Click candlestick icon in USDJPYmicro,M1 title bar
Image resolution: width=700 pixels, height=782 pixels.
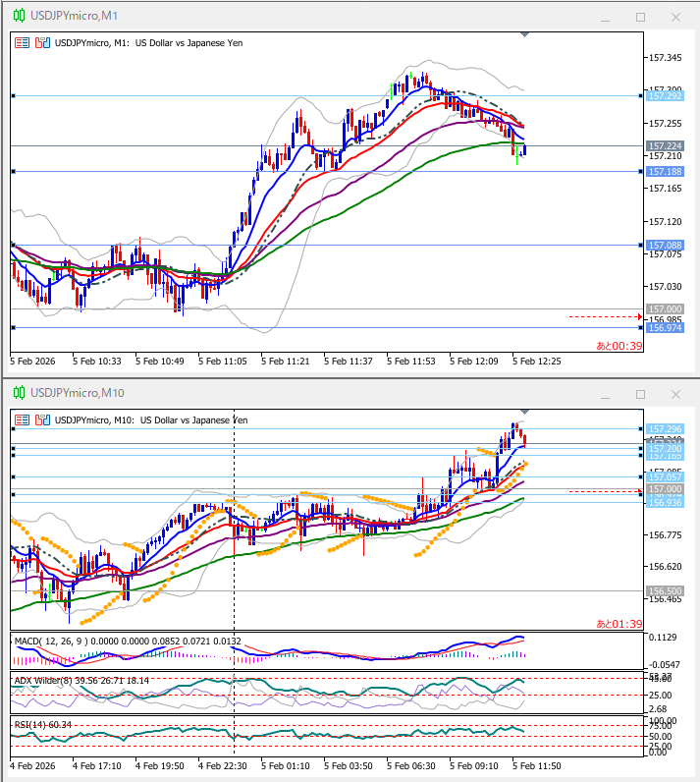(x=19, y=17)
